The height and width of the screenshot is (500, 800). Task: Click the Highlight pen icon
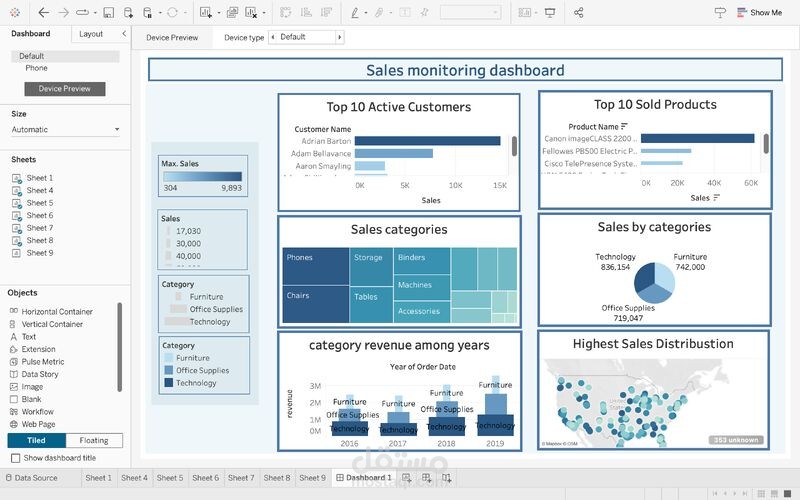(x=355, y=13)
